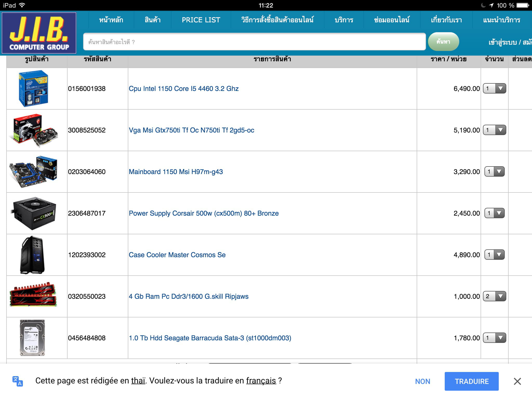Open วิธีการสั่งซื้อสินค้าออนไลน์ menu

[x=277, y=20]
